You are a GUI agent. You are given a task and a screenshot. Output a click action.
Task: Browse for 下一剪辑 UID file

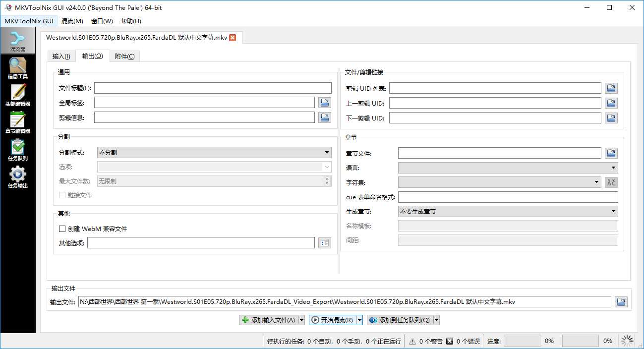[611, 118]
